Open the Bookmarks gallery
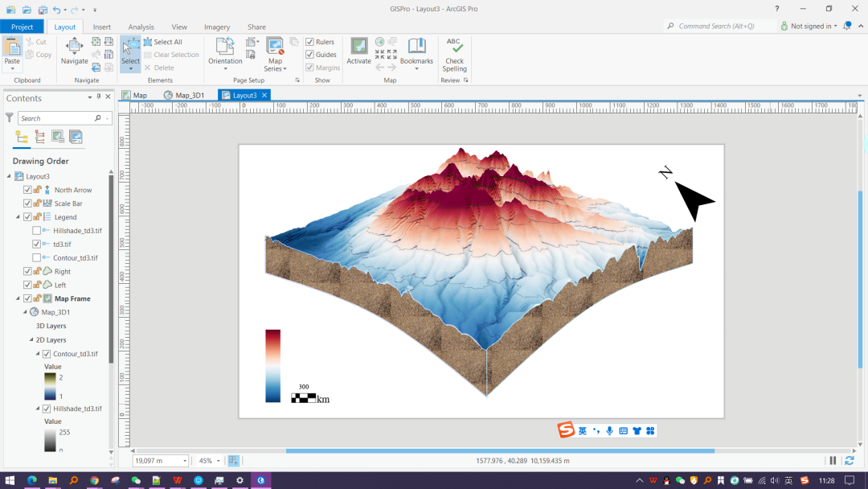The width and height of the screenshot is (868, 489). [x=416, y=54]
